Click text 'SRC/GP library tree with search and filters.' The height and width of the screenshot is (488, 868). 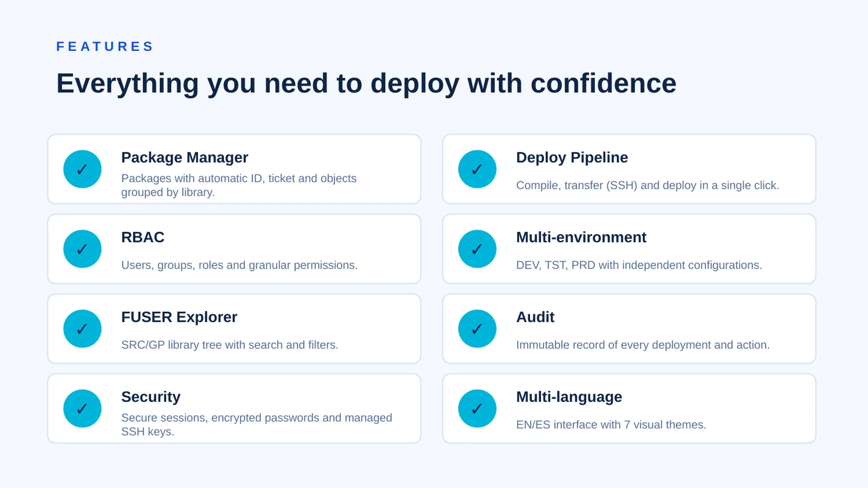230,345
